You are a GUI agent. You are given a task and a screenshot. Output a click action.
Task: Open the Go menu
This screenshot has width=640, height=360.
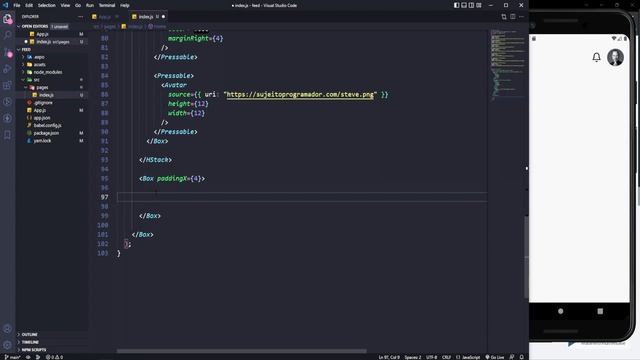tap(78, 5)
